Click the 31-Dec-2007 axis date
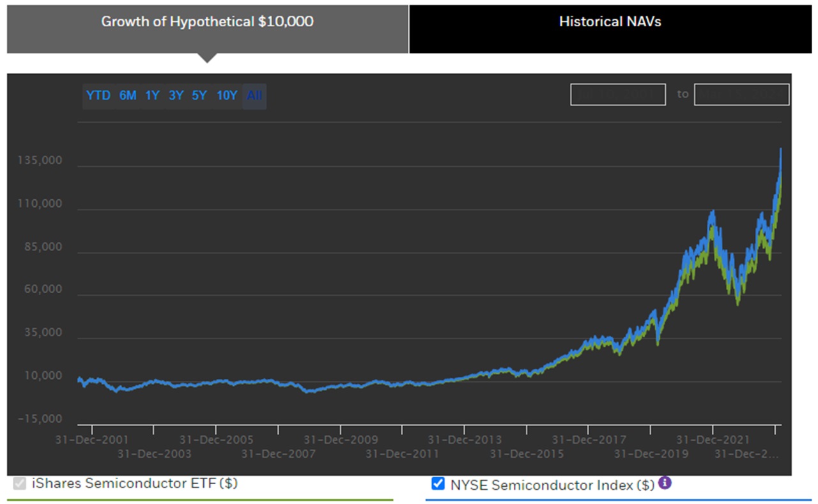The image size is (818, 504). click(x=279, y=454)
